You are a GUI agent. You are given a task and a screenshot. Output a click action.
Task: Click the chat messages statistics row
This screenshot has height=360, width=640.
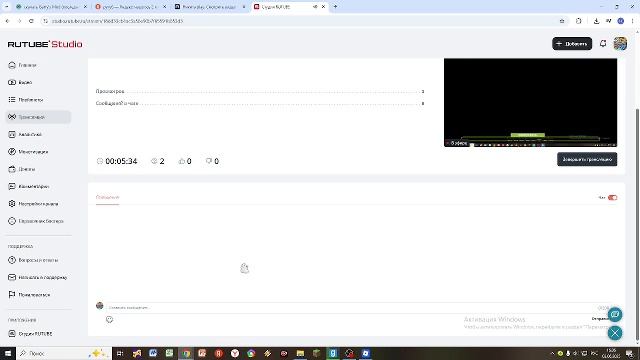[260, 104]
